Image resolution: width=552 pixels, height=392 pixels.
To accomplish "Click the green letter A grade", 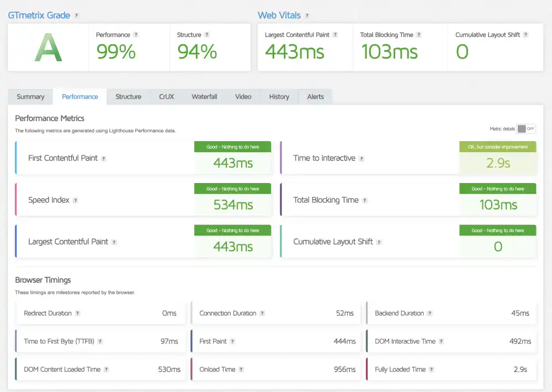I will coord(47,47).
